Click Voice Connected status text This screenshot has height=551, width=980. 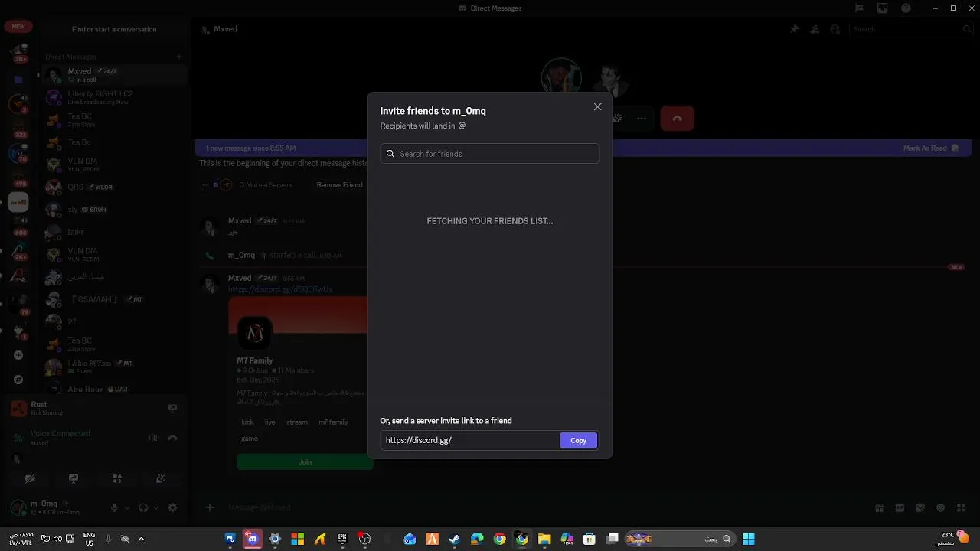click(60, 433)
